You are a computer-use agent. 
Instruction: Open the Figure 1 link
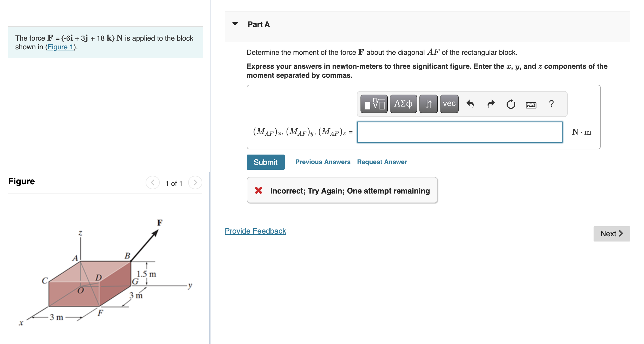60,47
